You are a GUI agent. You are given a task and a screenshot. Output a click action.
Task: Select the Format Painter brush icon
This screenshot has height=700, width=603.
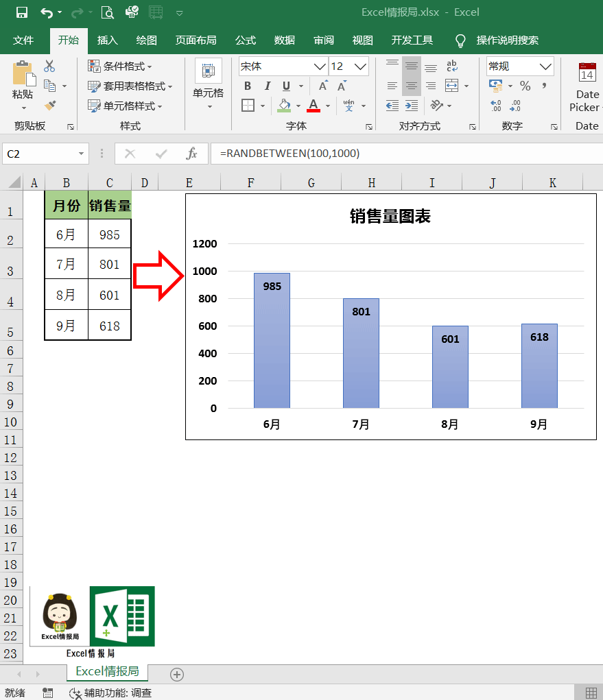tap(50, 106)
